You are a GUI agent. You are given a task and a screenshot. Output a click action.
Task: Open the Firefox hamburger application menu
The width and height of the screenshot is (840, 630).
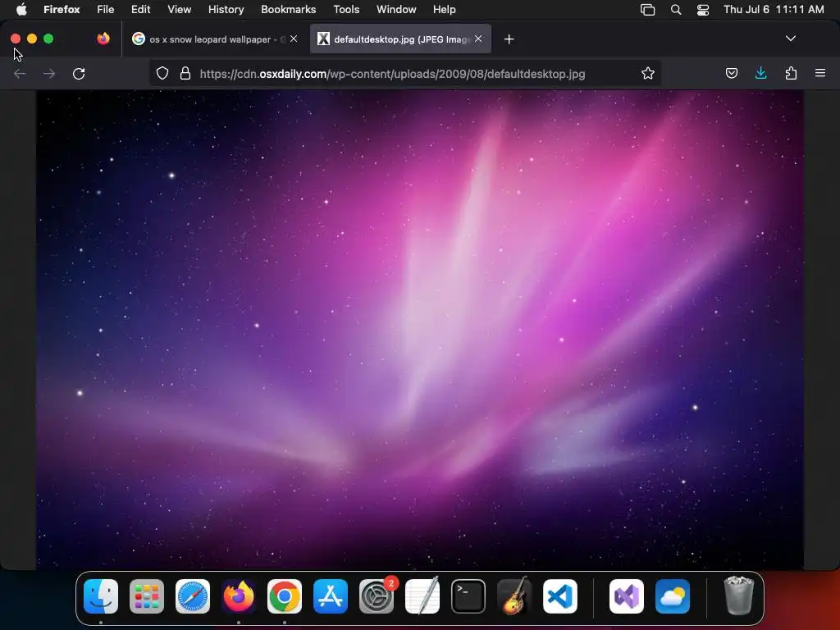click(x=820, y=73)
